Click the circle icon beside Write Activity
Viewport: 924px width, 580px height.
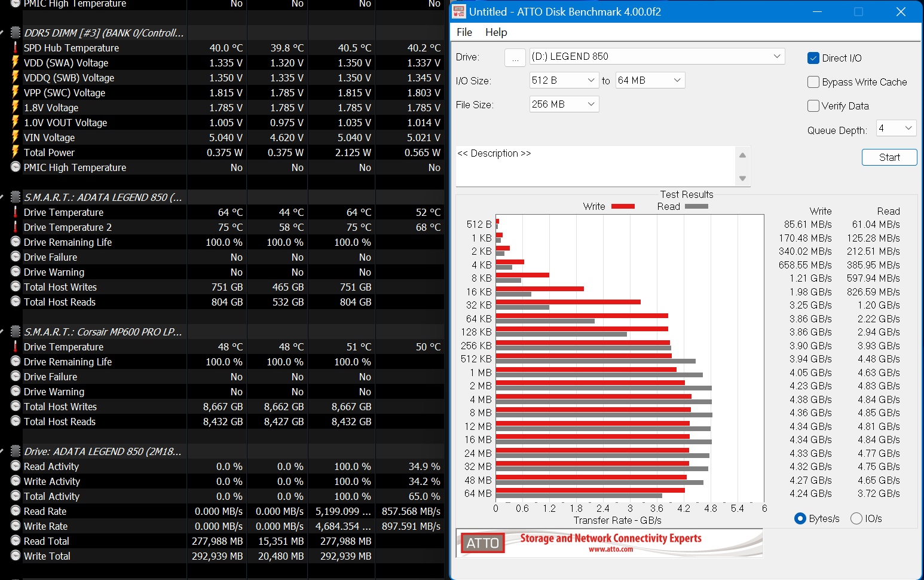[x=16, y=481]
